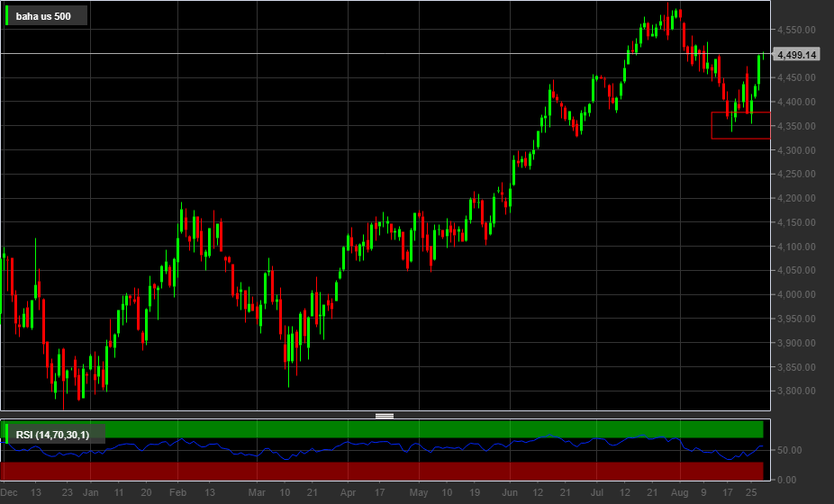Viewport: 834px width, 504px height.
Task: Click the Mar date label on time axis
Action: [x=257, y=493]
